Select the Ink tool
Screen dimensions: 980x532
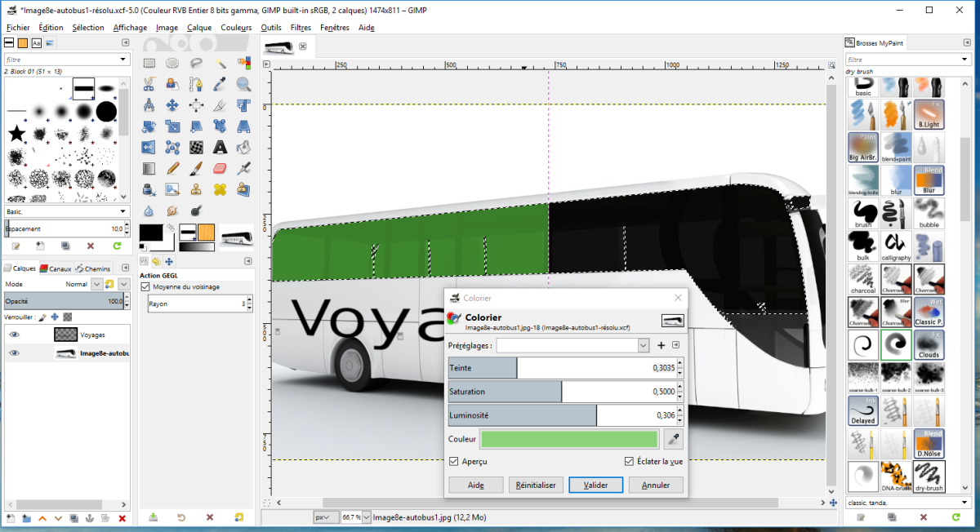point(149,190)
